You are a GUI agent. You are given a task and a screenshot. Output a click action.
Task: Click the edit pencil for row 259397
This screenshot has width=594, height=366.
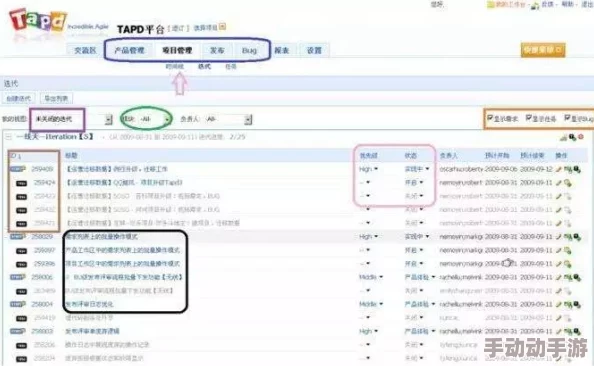(x=559, y=250)
